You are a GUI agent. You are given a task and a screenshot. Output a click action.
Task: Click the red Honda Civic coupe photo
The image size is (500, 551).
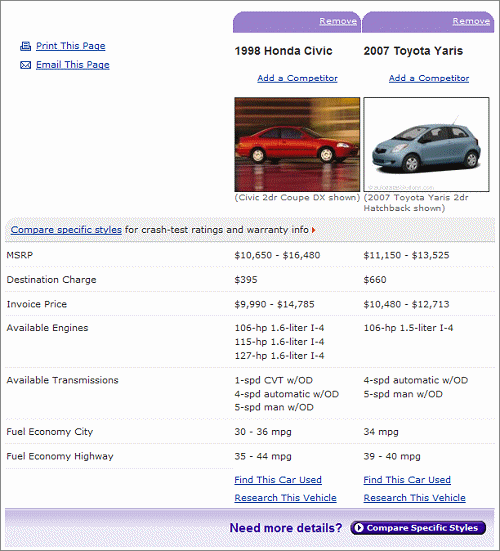coord(297,144)
